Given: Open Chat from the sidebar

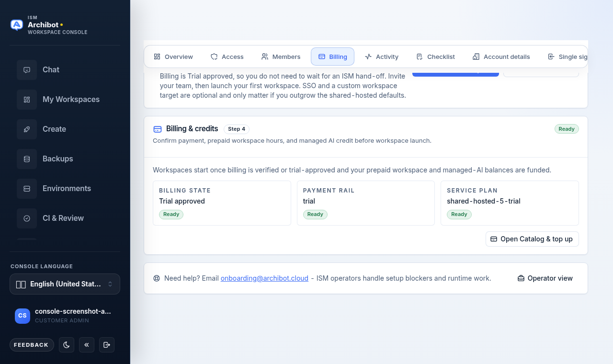Looking at the screenshot, I should click(x=65, y=69).
